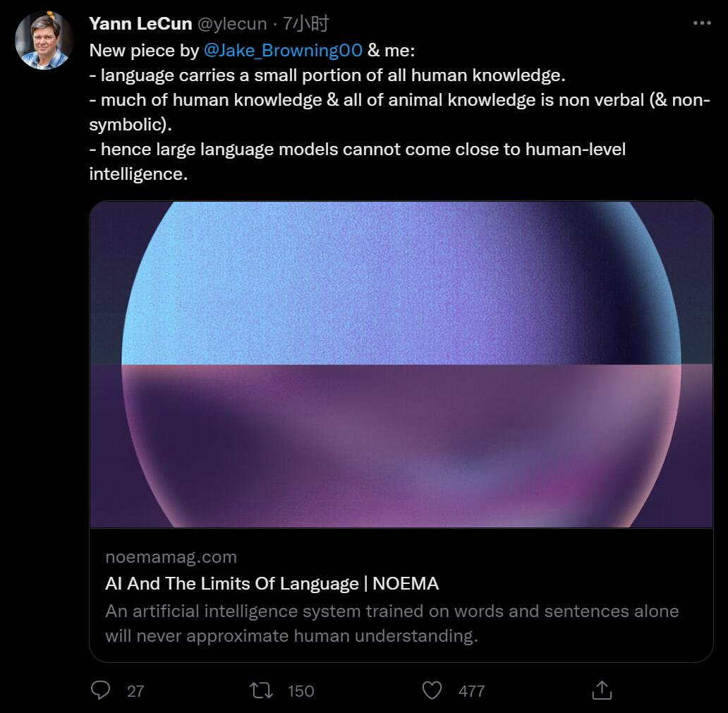The width and height of the screenshot is (728, 713).
Task: Click the retweet arrows icon showing 150
Action: [261, 690]
